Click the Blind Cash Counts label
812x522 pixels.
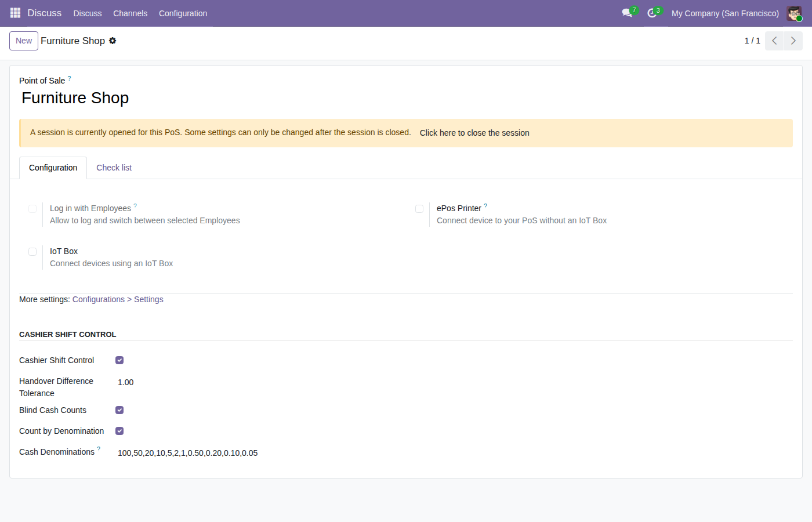pos(53,410)
